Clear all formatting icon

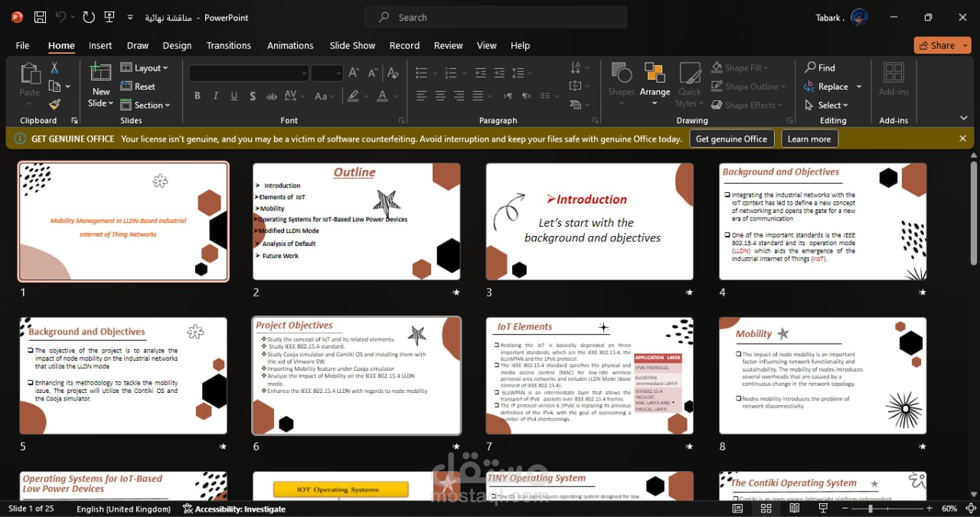click(393, 73)
